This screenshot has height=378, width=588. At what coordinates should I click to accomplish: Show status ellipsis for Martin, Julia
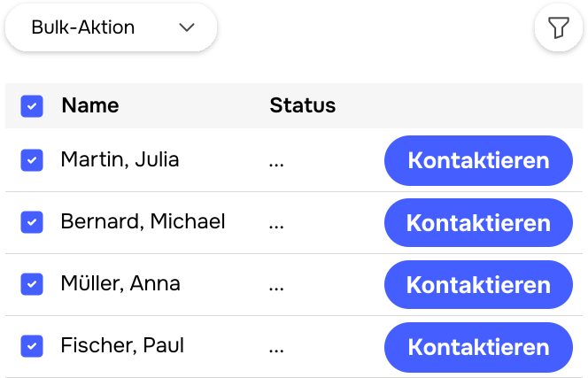coord(276,163)
